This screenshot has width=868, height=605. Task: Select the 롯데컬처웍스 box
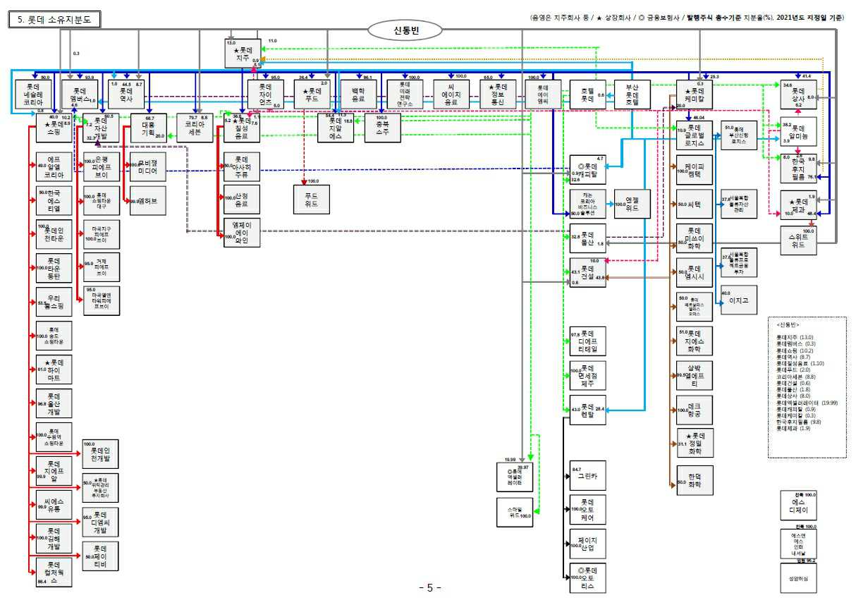click(x=54, y=572)
